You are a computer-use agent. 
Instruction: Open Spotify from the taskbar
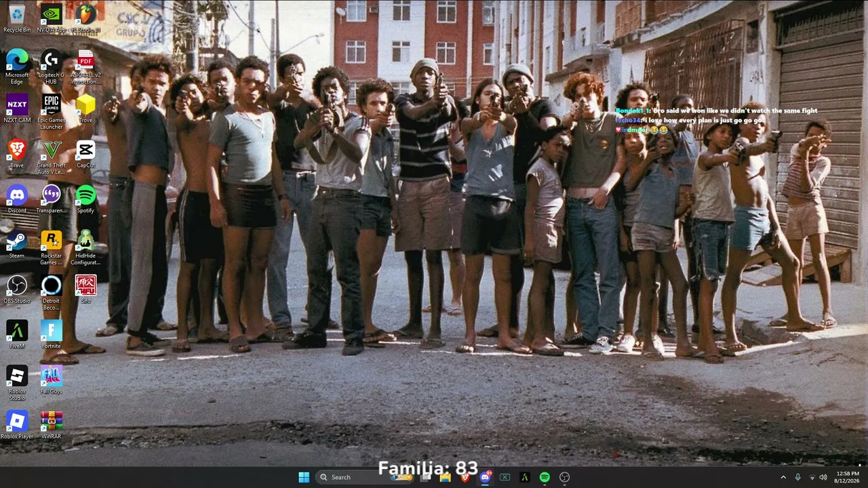(545, 477)
